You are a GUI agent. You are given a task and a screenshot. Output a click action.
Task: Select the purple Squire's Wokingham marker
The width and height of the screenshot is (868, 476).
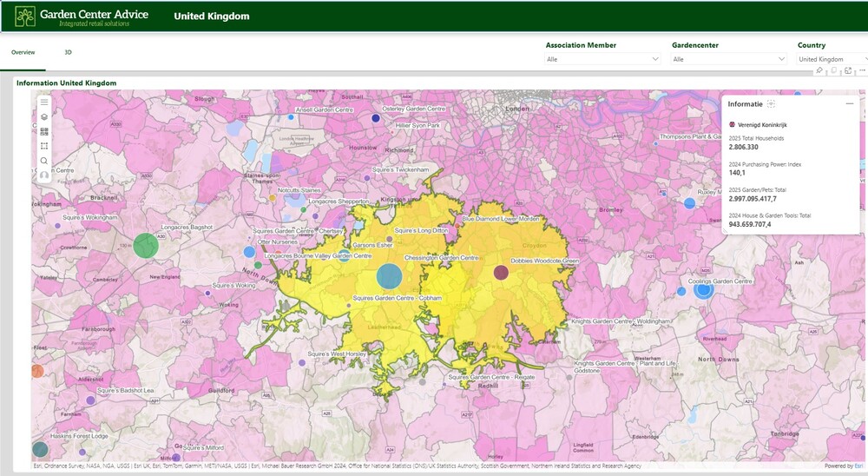tap(57, 226)
